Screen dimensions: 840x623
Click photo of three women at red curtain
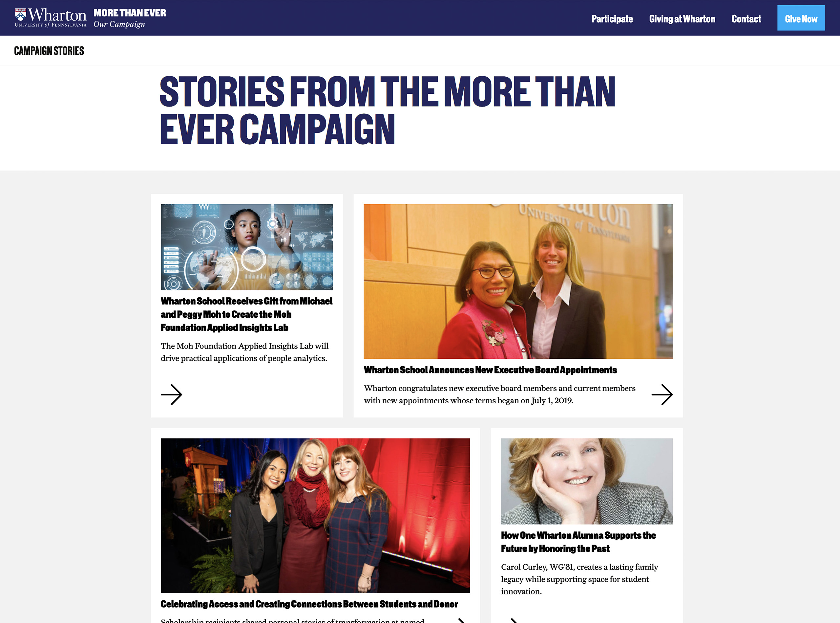tap(315, 515)
